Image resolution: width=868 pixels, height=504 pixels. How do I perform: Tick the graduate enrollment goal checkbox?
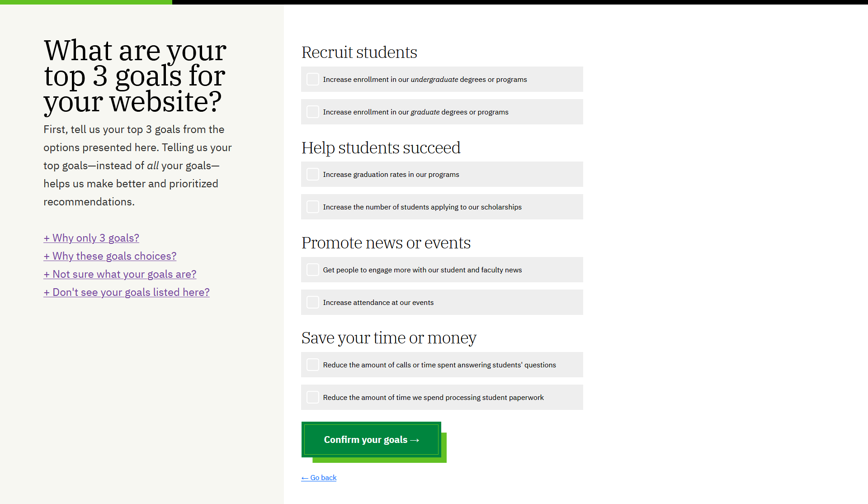(x=312, y=112)
